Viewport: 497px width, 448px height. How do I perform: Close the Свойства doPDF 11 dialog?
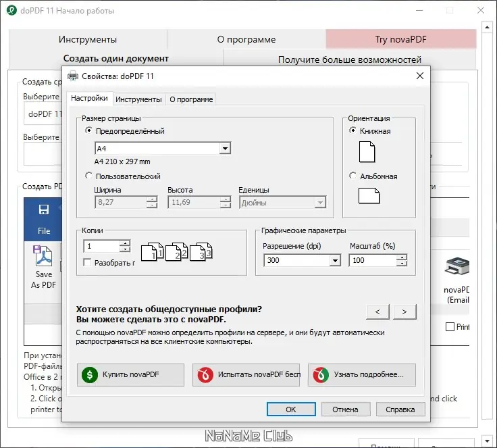[420, 76]
